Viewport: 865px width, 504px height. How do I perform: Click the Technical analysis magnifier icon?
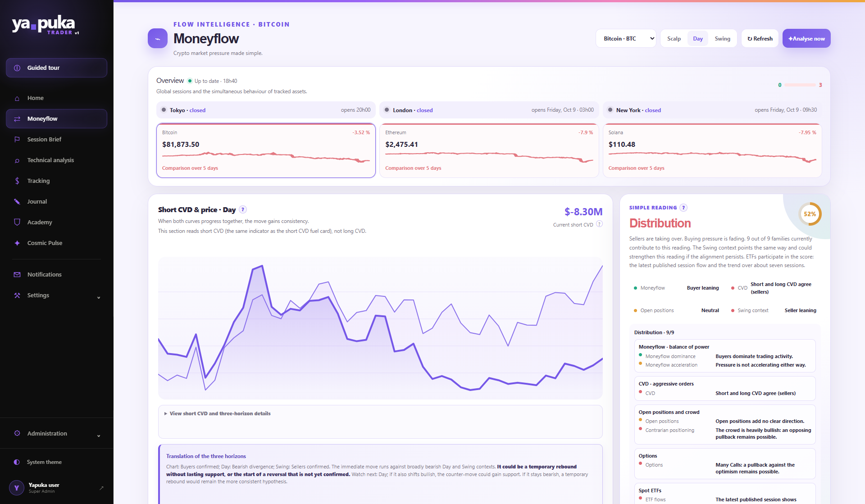(x=17, y=160)
